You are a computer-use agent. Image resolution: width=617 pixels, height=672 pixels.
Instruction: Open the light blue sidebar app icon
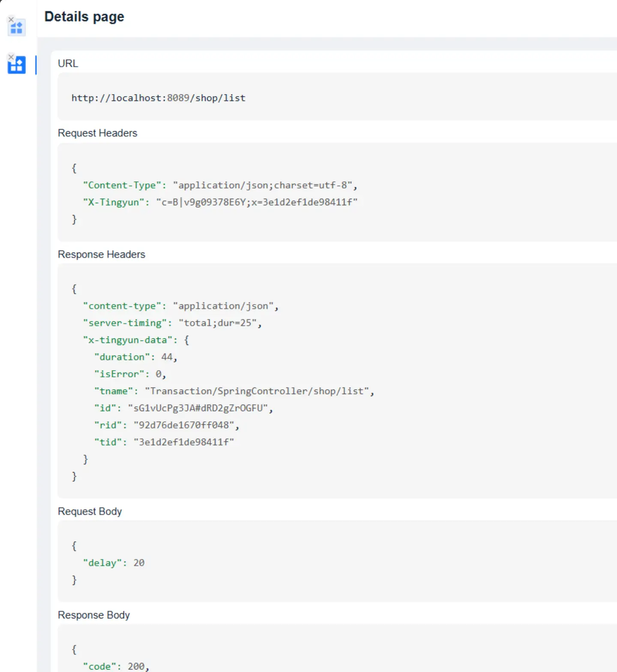click(17, 28)
